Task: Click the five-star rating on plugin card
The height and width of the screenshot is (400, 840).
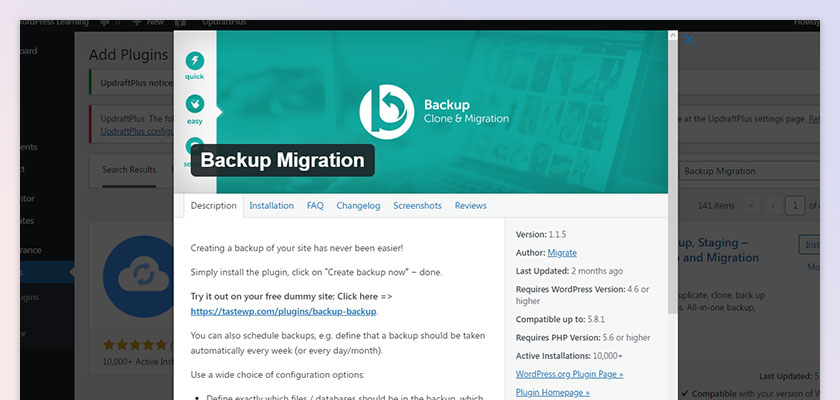Action: coord(136,345)
